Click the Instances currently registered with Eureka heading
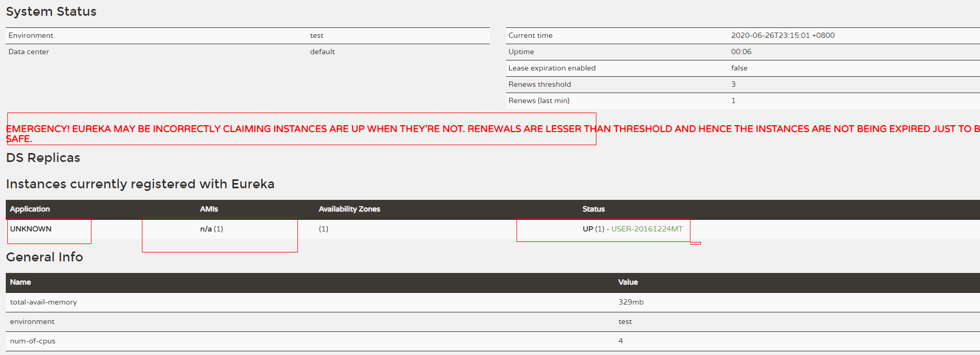The image size is (980, 355). point(140,184)
